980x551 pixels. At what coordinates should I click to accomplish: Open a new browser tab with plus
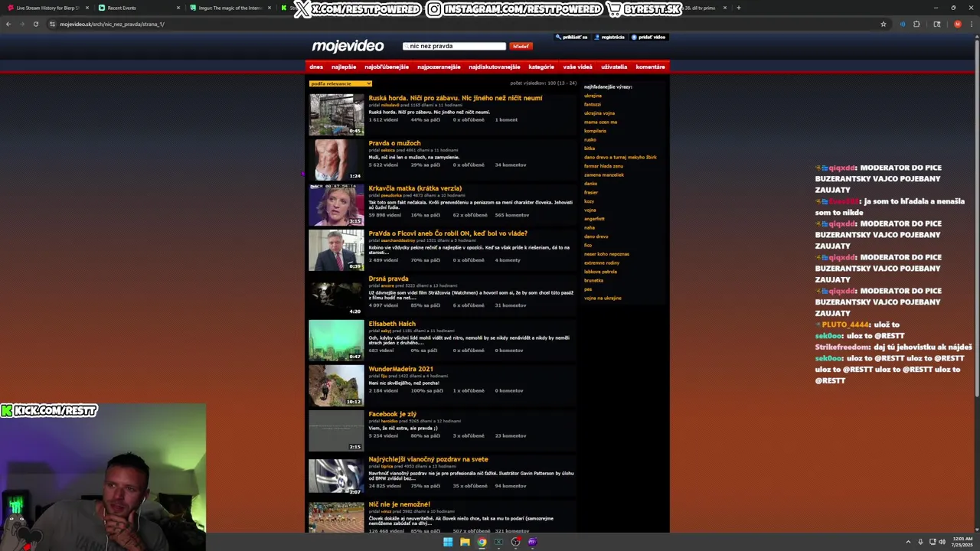738,8
